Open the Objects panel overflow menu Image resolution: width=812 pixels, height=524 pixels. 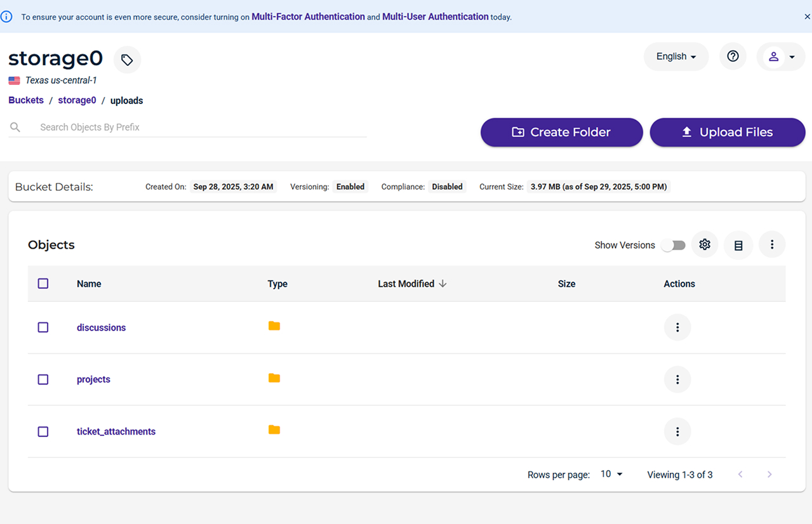(x=772, y=244)
